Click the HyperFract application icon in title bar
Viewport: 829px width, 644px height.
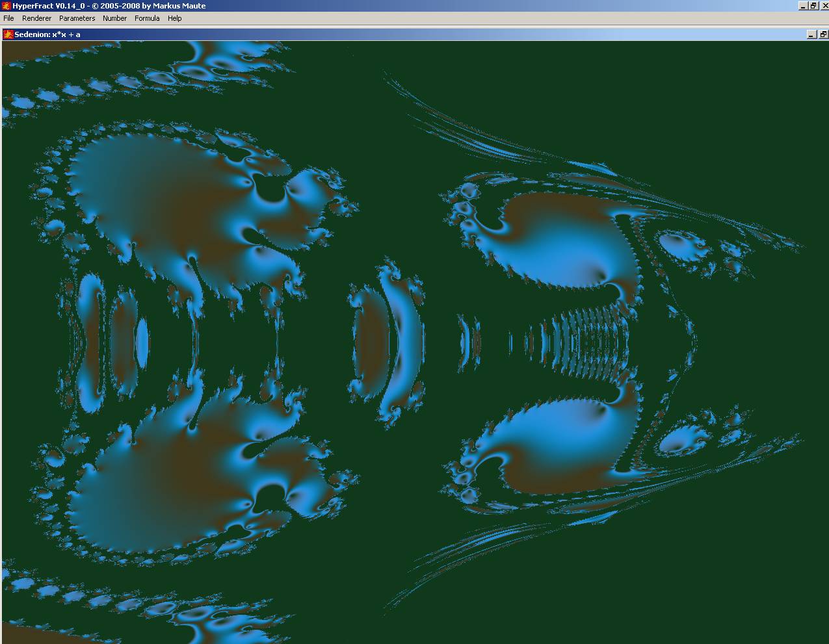tap(6, 6)
